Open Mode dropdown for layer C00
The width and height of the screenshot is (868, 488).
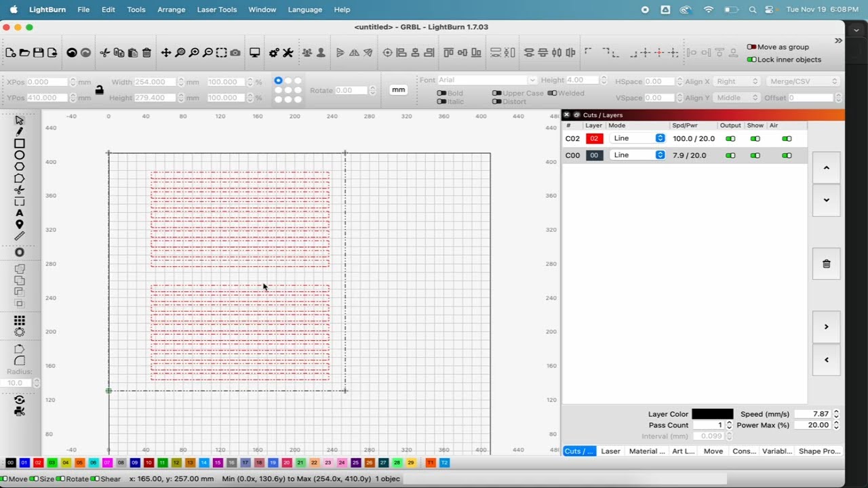637,155
